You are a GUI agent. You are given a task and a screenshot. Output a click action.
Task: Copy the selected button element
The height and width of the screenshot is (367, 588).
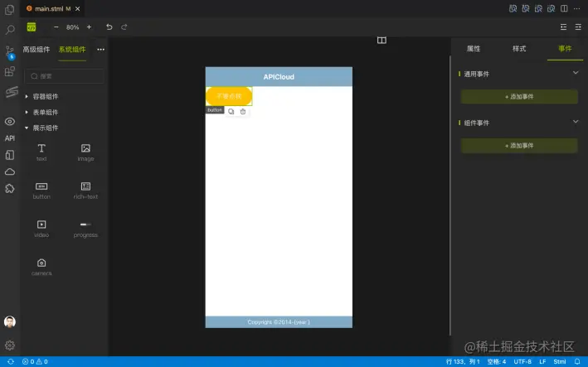(231, 112)
